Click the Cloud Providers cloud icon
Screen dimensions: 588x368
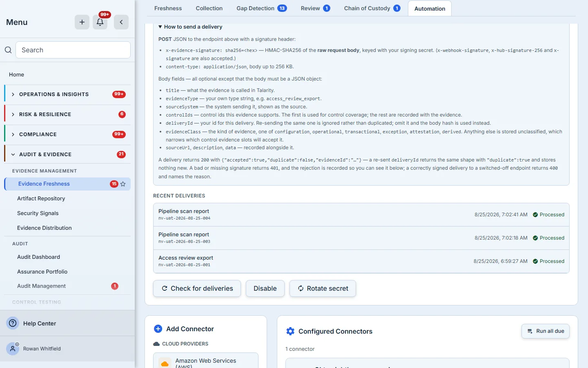click(x=156, y=344)
